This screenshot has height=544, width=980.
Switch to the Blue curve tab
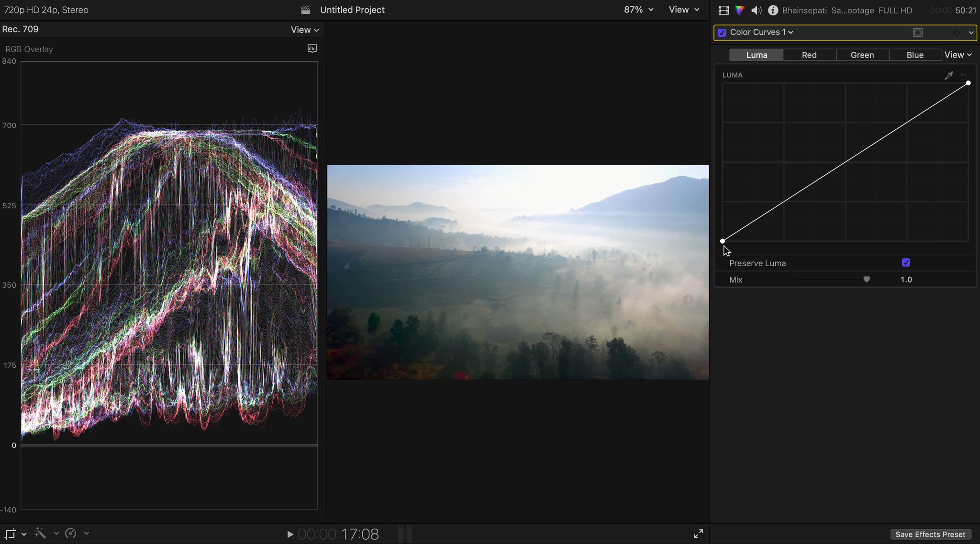[x=915, y=55]
